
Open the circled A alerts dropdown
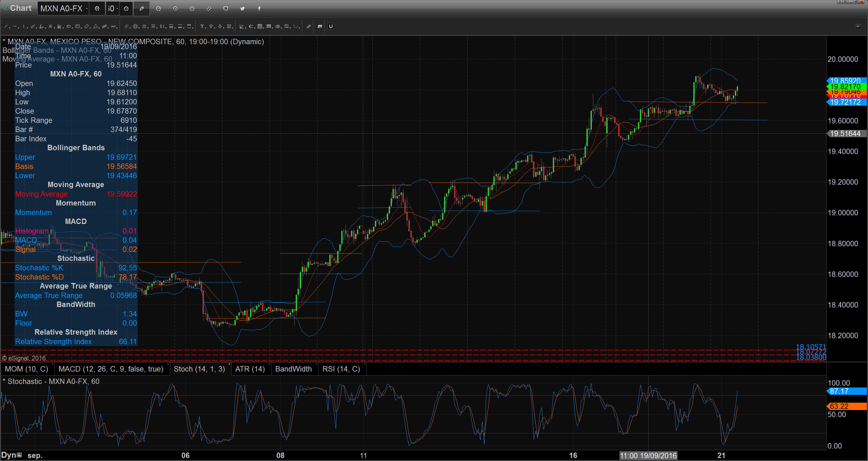click(192, 8)
